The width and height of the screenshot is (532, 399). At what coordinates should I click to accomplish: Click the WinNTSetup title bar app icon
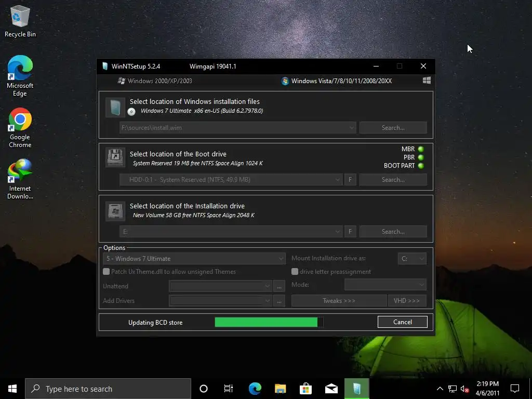pyautogui.click(x=105, y=66)
